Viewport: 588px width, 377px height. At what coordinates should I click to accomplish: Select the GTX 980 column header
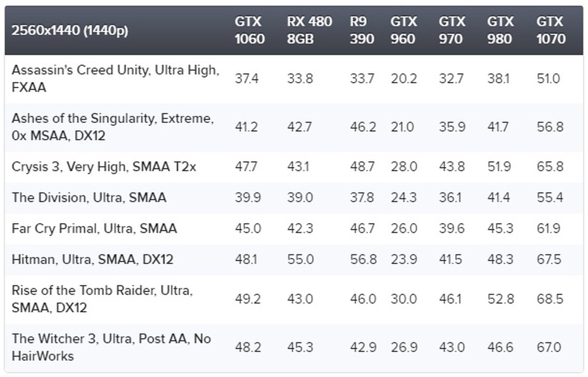point(500,30)
